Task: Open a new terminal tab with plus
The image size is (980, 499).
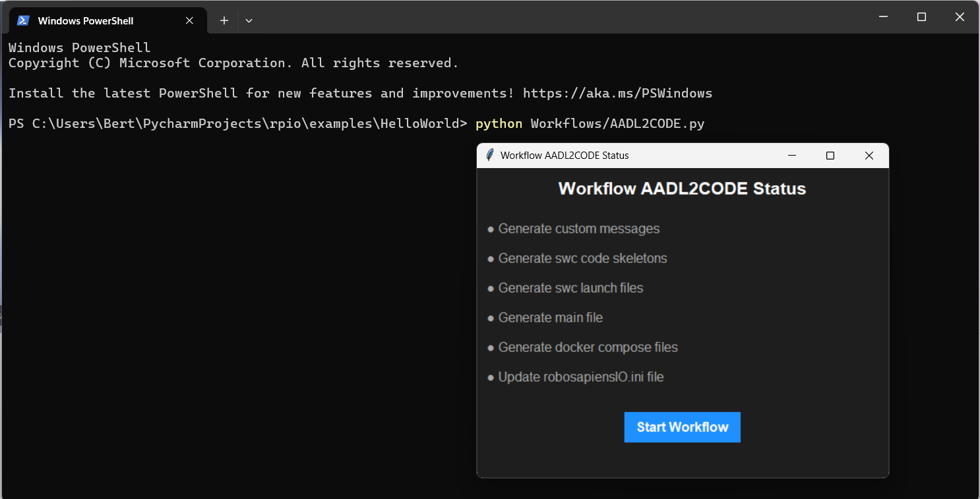Action: [224, 20]
